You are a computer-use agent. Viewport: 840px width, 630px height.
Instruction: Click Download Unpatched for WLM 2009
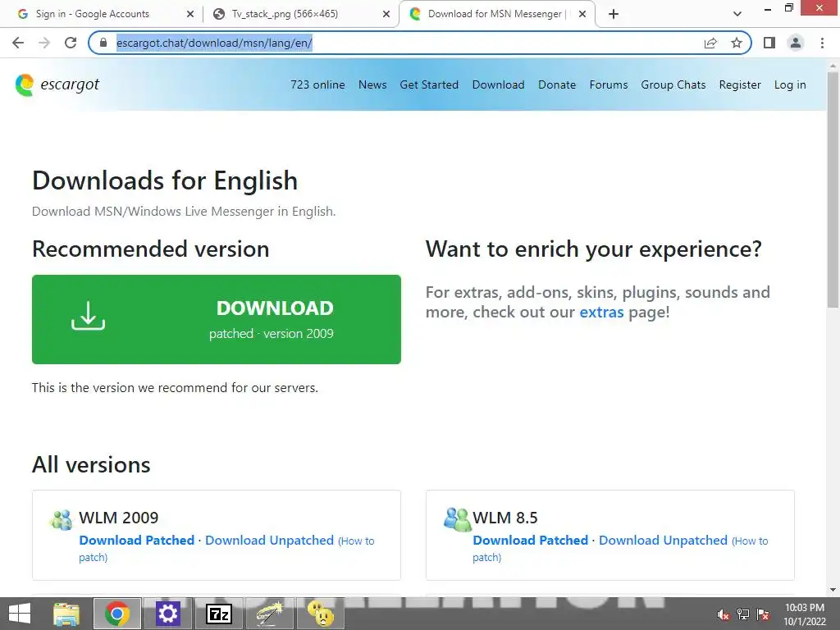click(x=269, y=540)
